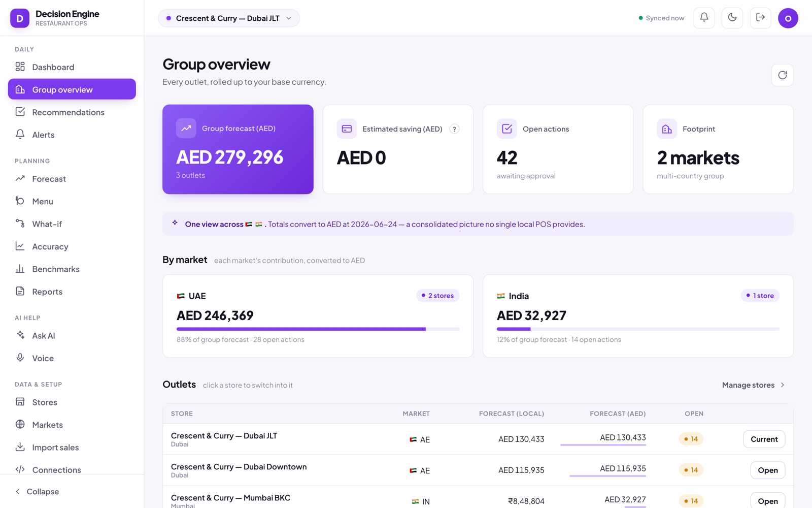Select the India market card
The height and width of the screenshot is (508, 812).
tap(638, 316)
